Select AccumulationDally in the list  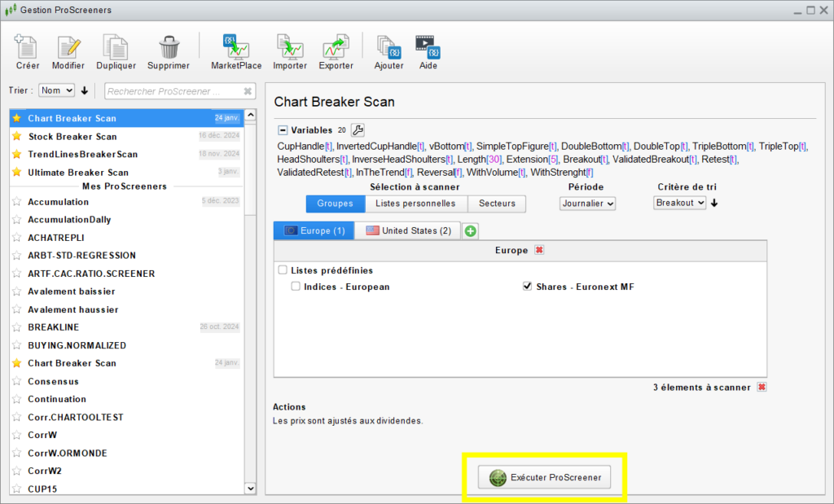126,220
